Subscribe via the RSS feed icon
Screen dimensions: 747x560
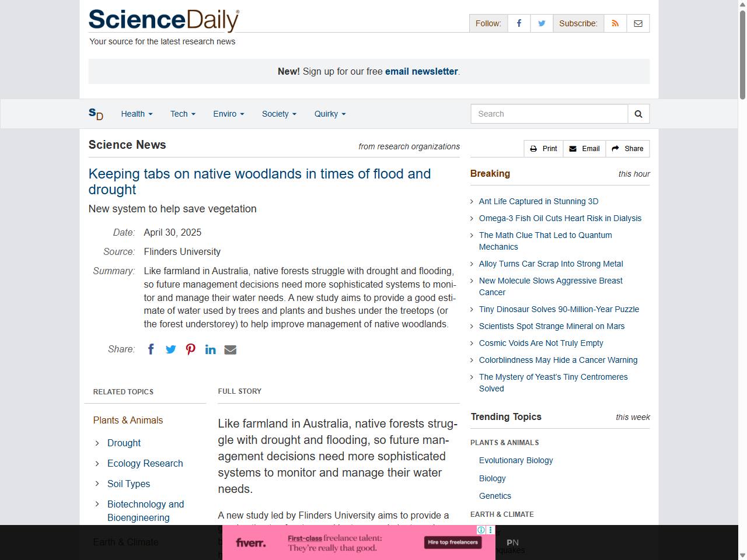[615, 23]
